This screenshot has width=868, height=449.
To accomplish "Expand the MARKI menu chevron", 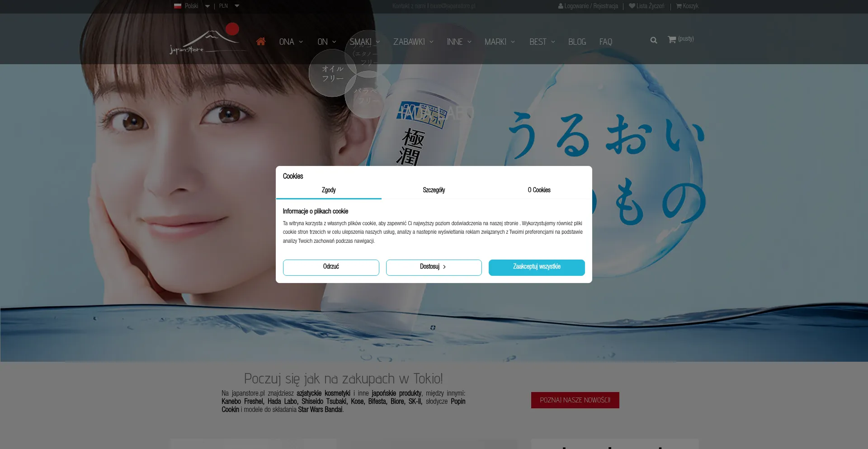I will pyautogui.click(x=513, y=42).
